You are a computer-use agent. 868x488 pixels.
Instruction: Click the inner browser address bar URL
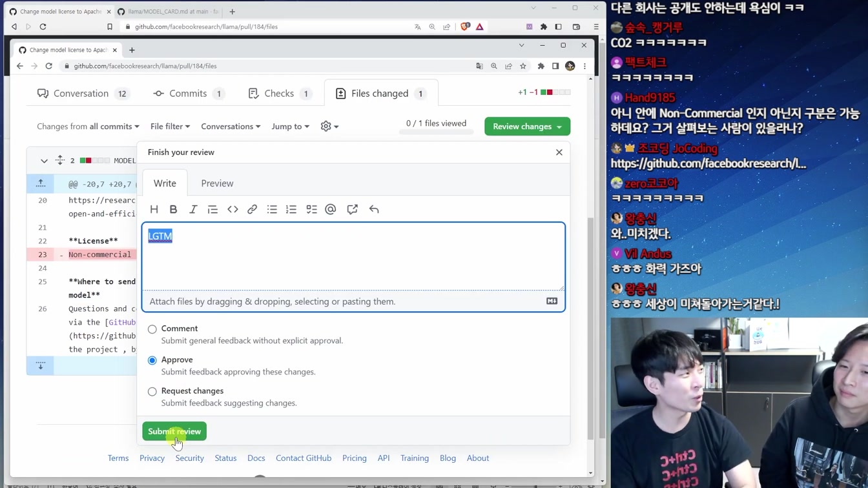(x=145, y=66)
